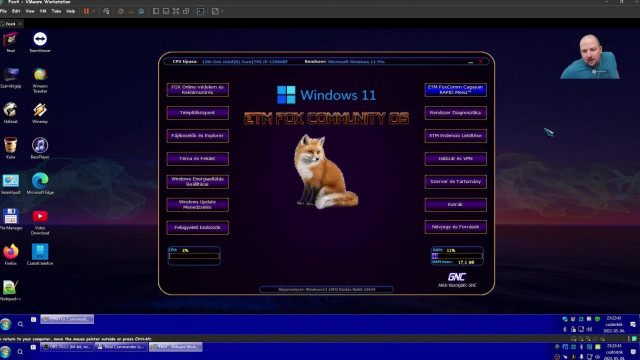Click the RAM usage progress bar
Image resolution: width=640 pixels, height=360 pixels.
[x=457, y=256]
